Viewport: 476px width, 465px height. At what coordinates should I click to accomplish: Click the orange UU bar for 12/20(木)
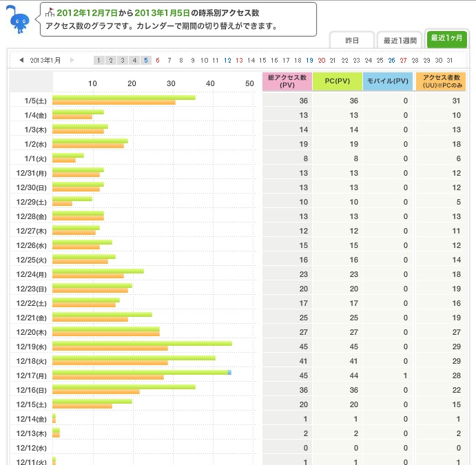pos(106,333)
